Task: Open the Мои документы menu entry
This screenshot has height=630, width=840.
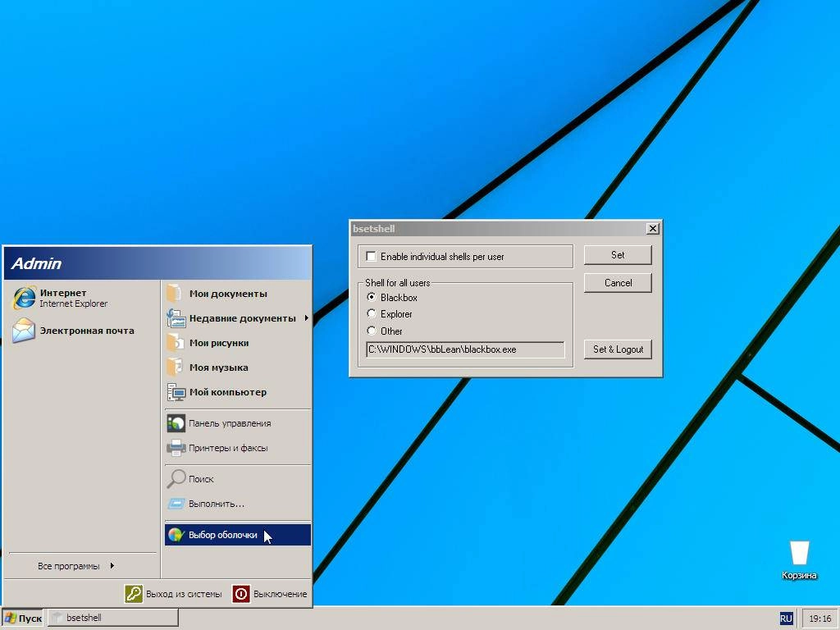Action: tap(238, 294)
